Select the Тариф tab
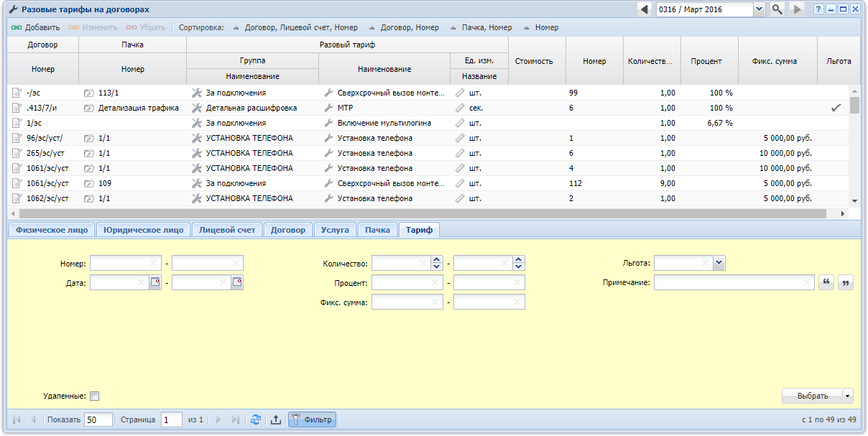Image resolution: width=868 pixels, height=436 pixels. (419, 230)
